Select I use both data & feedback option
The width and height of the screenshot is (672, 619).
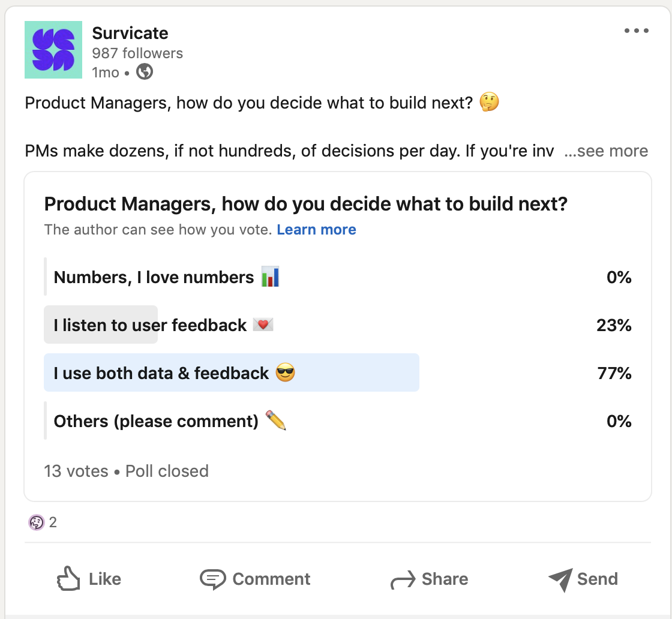162,373
